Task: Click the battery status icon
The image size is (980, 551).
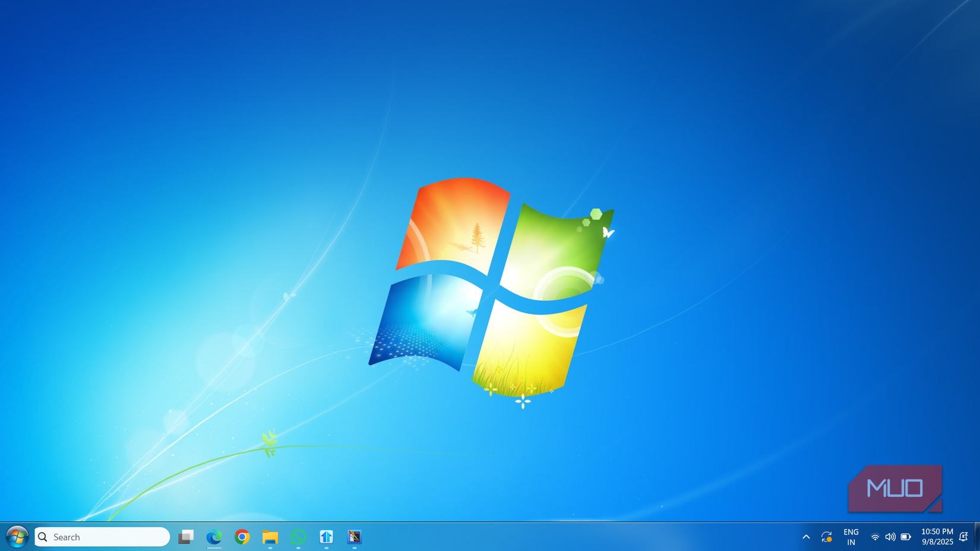Action: point(906,537)
